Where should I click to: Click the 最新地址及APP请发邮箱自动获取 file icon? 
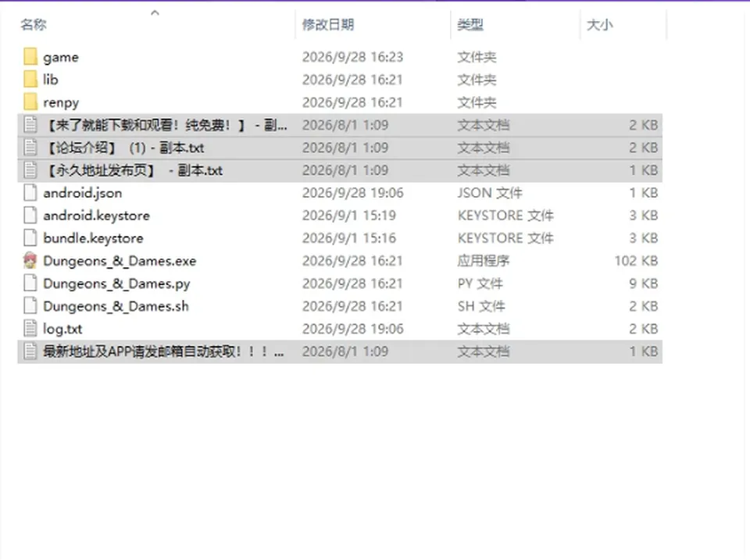[30, 351]
